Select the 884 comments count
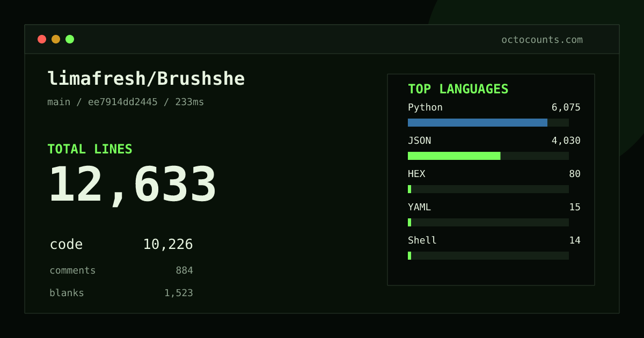The width and height of the screenshot is (644, 338). point(184,270)
